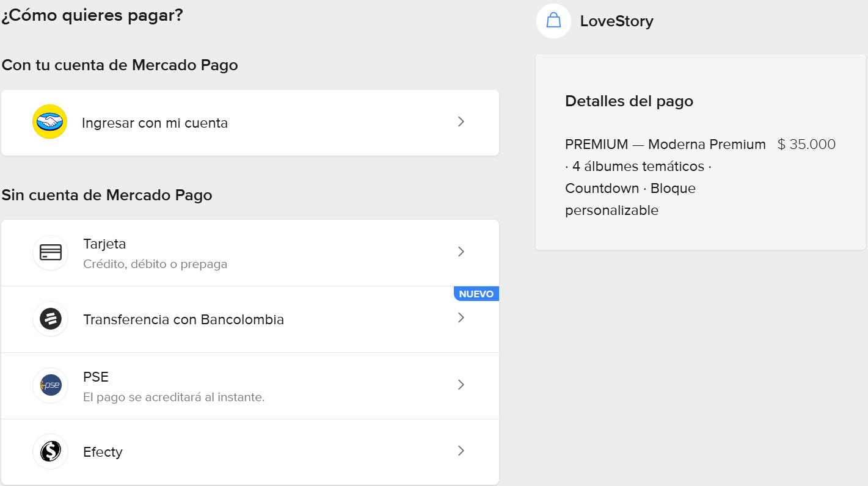This screenshot has height=486, width=868.
Task: Open the Efecty option using its chevron
Action: click(x=461, y=451)
